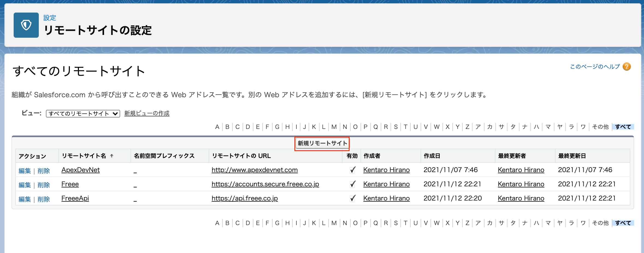
Task: Open 最終更新者 Kentaro Hirano in ApexDevNet row
Action: point(521,170)
